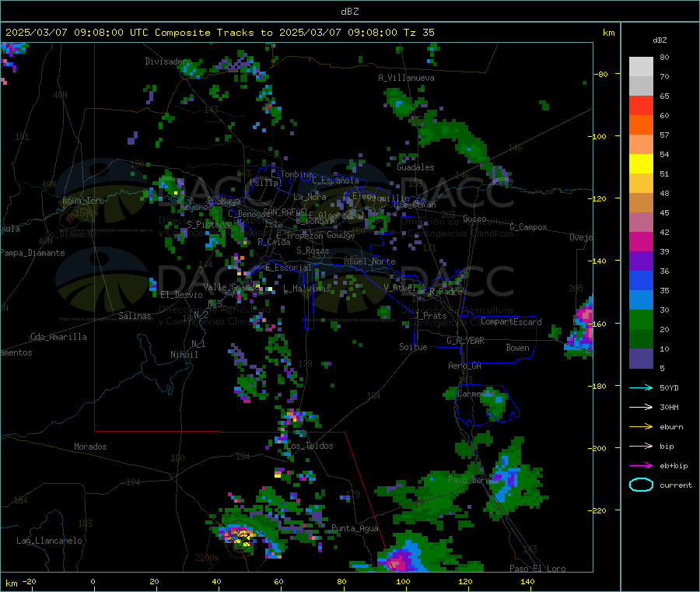Click the white 30HM track arrow in legend
The image size is (700, 592).
(x=641, y=407)
